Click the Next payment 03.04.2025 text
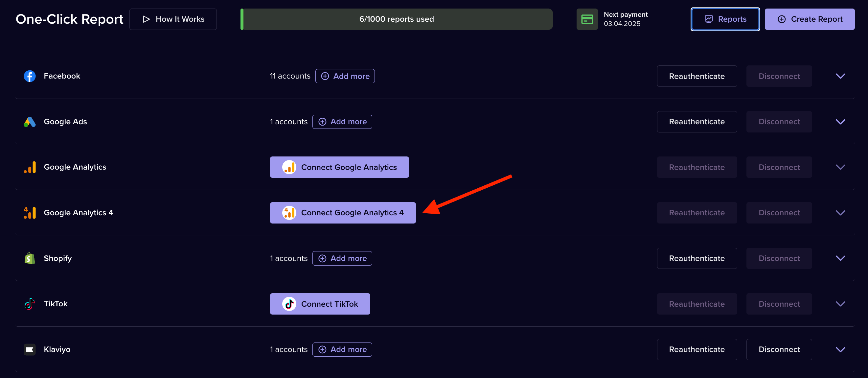 click(626, 19)
